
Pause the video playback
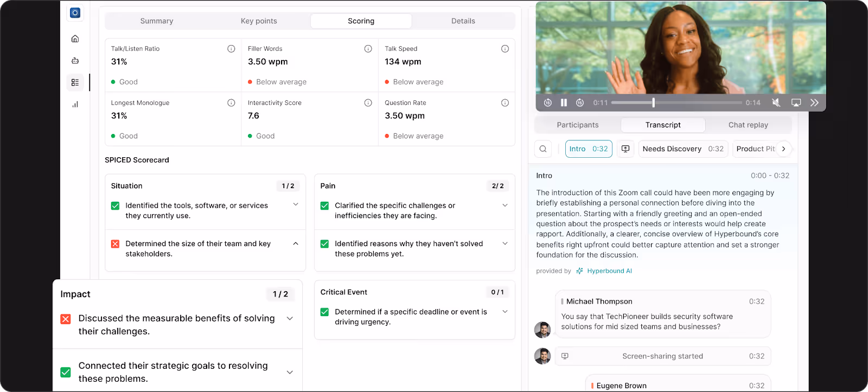click(564, 102)
